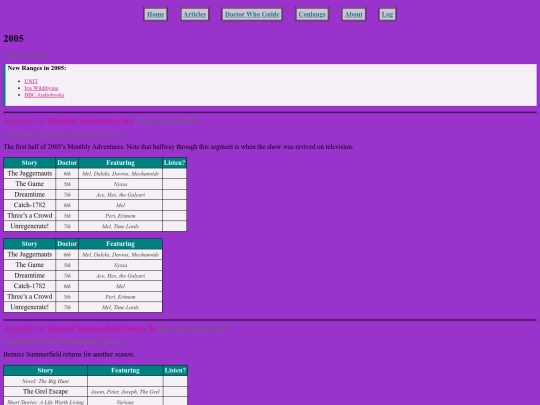Select The Juggernauts in the table without Listen? column
Image resolution: width=540 pixels, height=405 pixels.
pos(30,255)
